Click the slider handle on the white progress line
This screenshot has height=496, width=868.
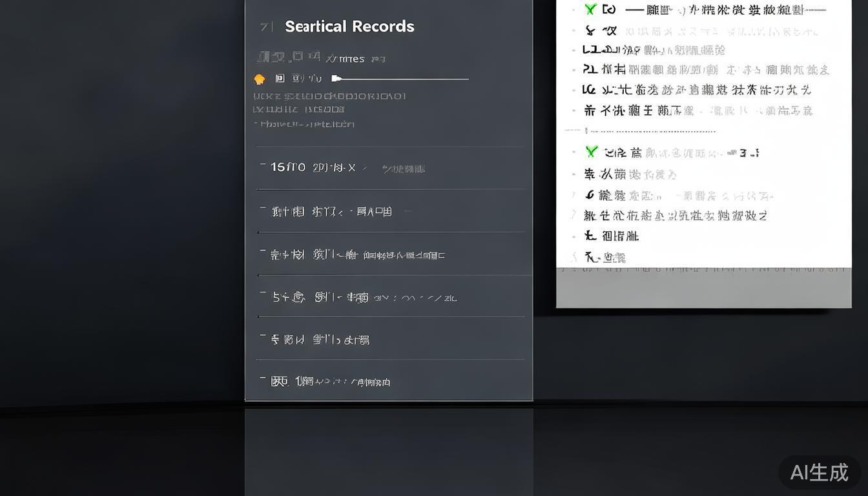336,78
